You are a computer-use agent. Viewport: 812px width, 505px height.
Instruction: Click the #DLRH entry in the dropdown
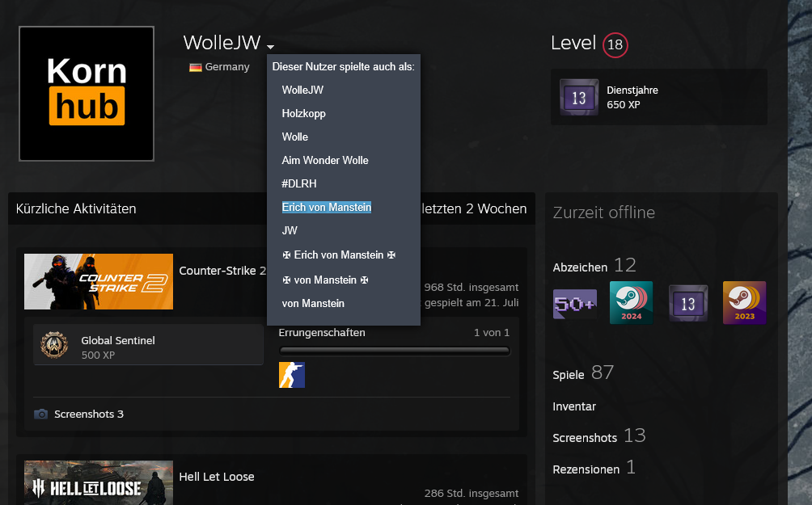tap(299, 184)
